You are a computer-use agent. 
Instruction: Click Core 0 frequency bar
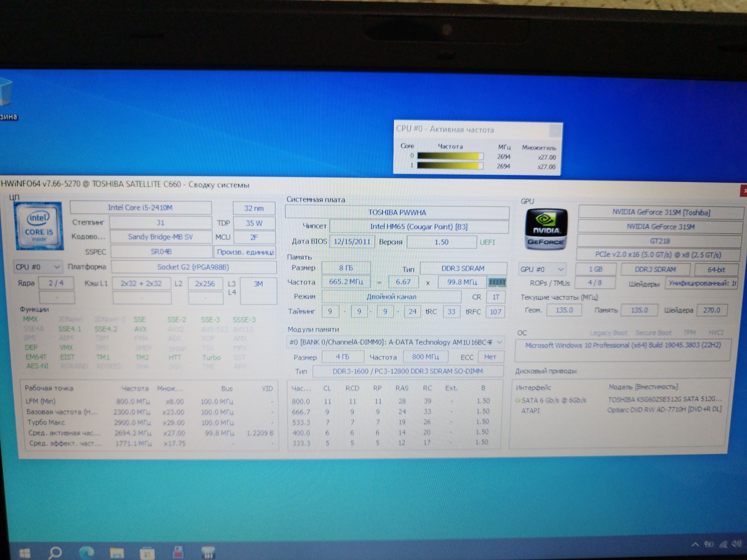pyautogui.click(x=450, y=156)
